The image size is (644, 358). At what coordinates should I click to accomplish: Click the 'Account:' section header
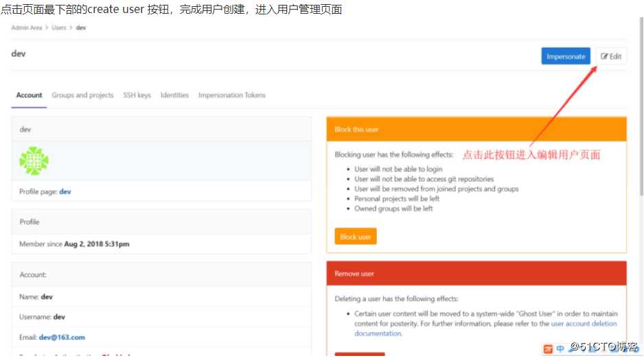161,275
